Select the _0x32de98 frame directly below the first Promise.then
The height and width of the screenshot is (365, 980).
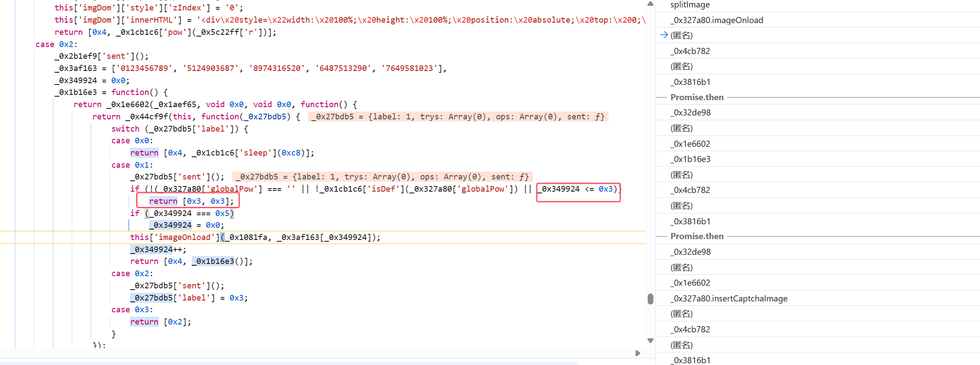click(x=690, y=112)
